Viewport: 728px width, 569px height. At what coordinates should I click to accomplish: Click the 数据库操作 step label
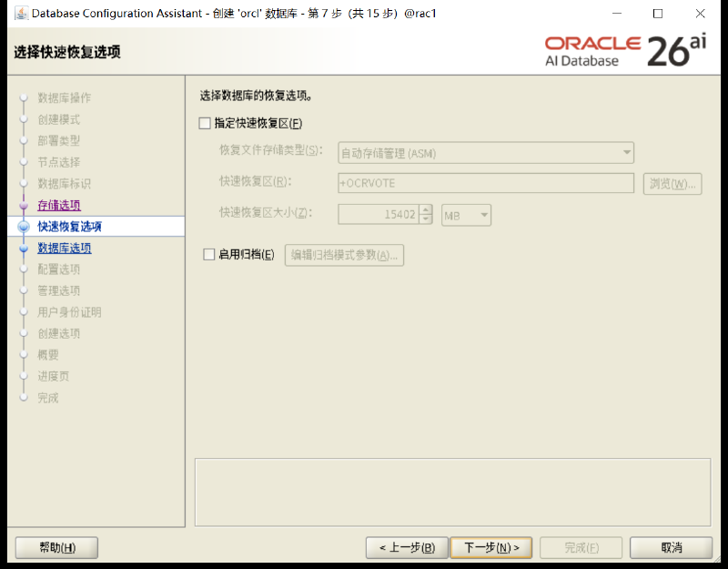[64, 98]
